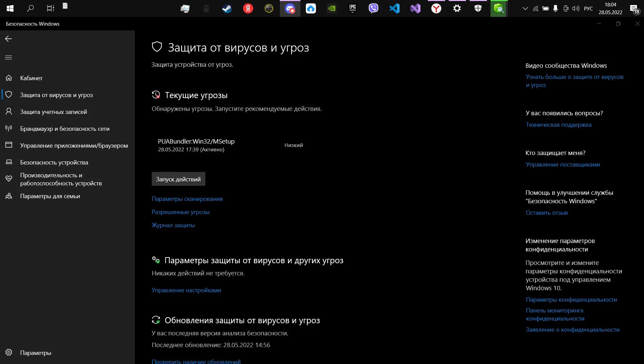Collapse the navigation hamburger menu
This screenshot has height=364, width=644.
(x=8, y=58)
